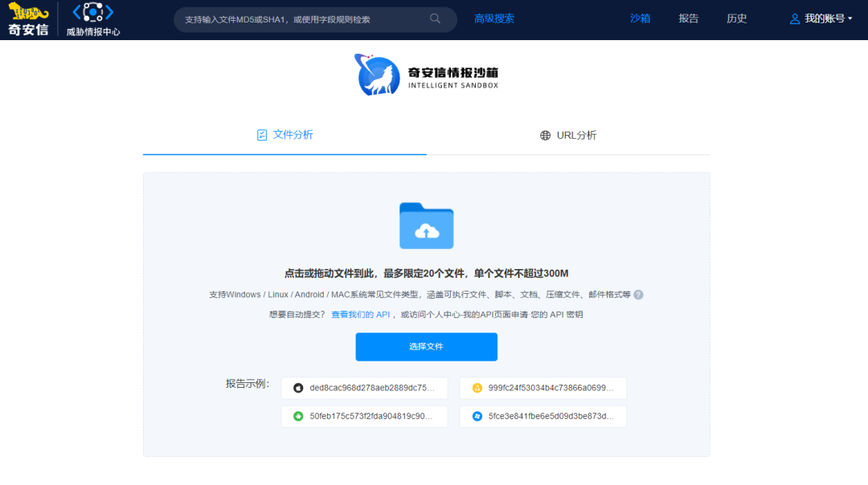Open the 沙箱 menu item
The image size is (868, 485).
click(640, 18)
